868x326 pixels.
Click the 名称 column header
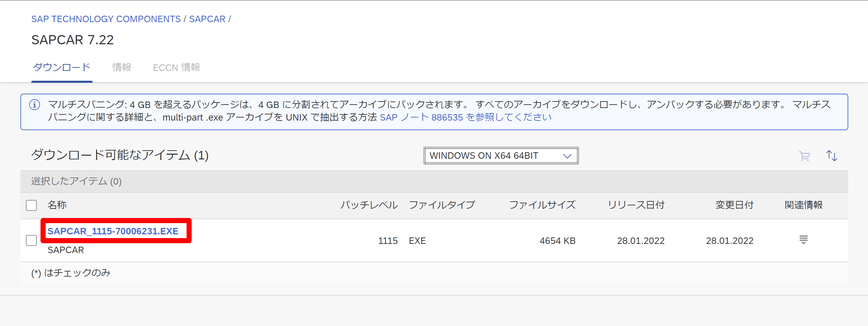(x=57, y=205)
